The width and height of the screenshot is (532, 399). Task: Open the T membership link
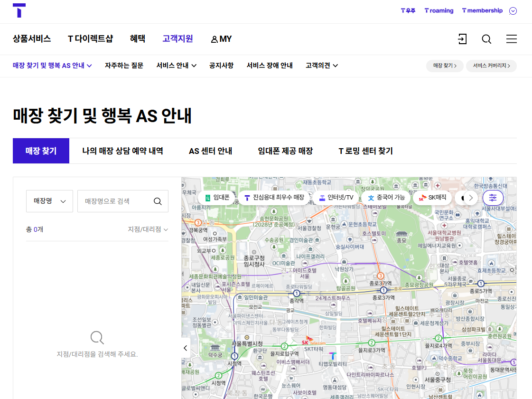pyautogui.click(x=482, y=11)
